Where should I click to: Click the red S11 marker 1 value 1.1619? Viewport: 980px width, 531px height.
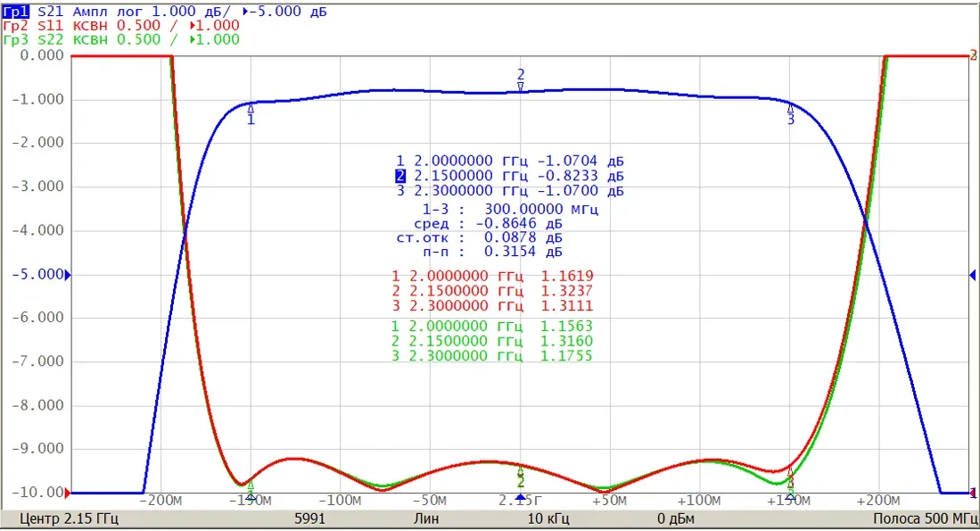coord(567,276)
